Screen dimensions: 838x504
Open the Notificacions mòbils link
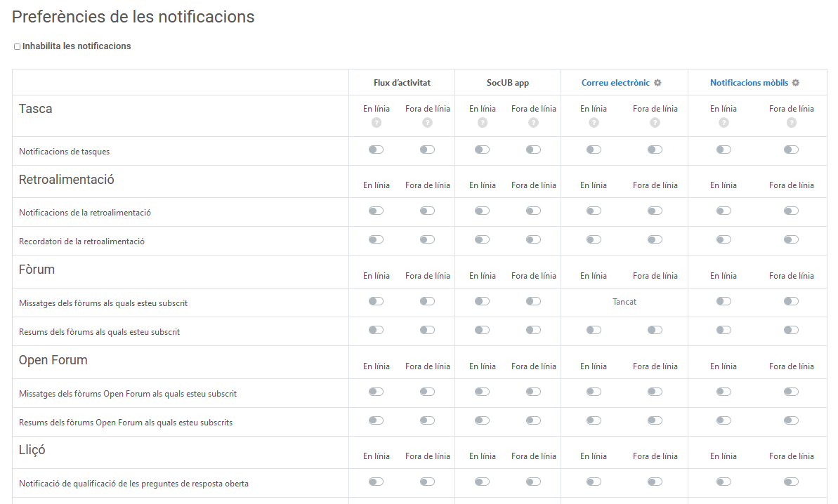(x=749, y=83)
